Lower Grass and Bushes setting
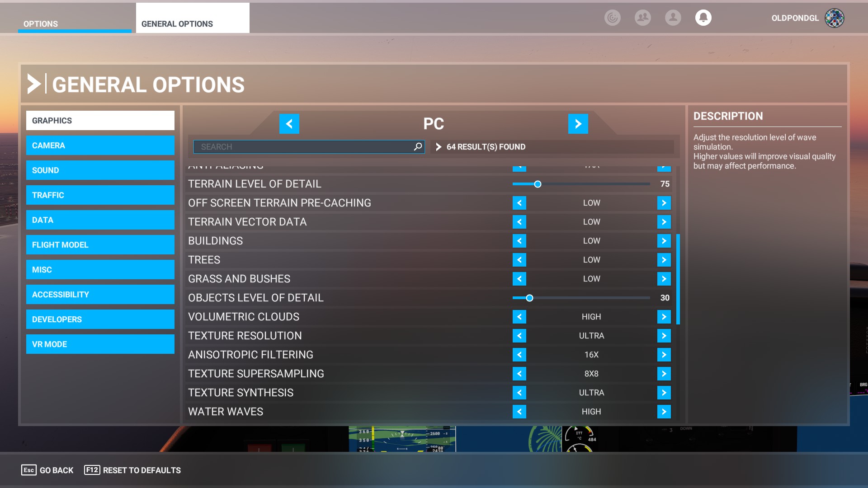868x488 pixels. pyautogui.click(x=519, y=279)
